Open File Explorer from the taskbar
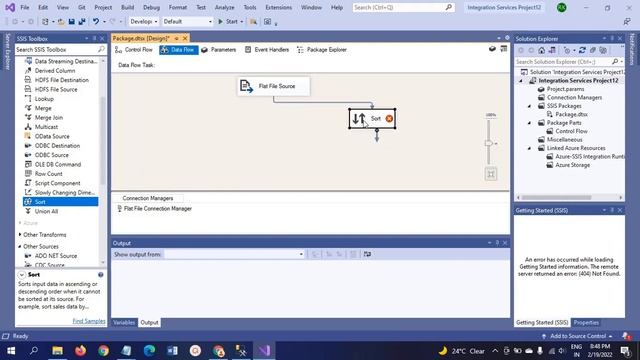The height and width of the screenshot is (360, 640). click(x=58, y=351)
